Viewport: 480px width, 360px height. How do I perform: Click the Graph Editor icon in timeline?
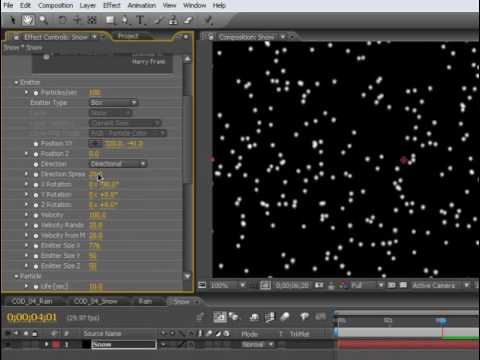321,317
